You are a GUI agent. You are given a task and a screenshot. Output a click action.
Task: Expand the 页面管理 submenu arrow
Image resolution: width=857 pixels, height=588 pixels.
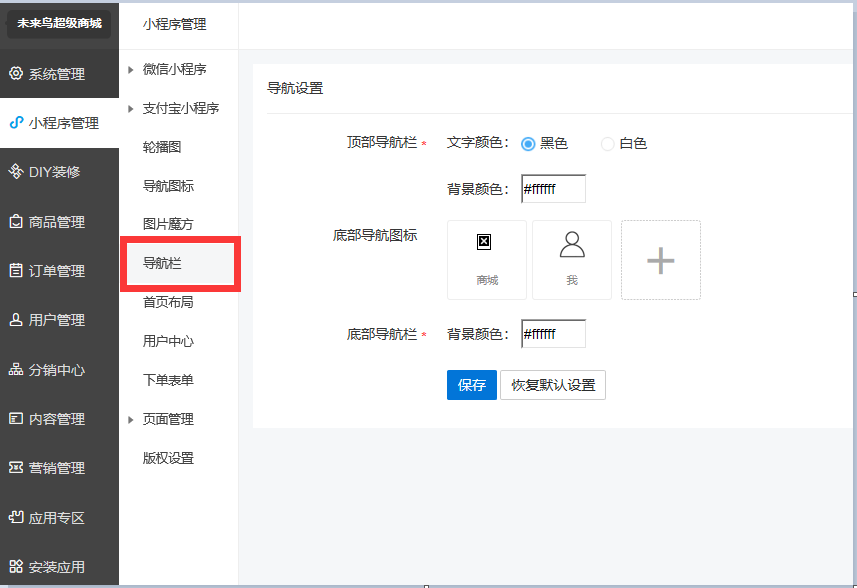(130, 420)
